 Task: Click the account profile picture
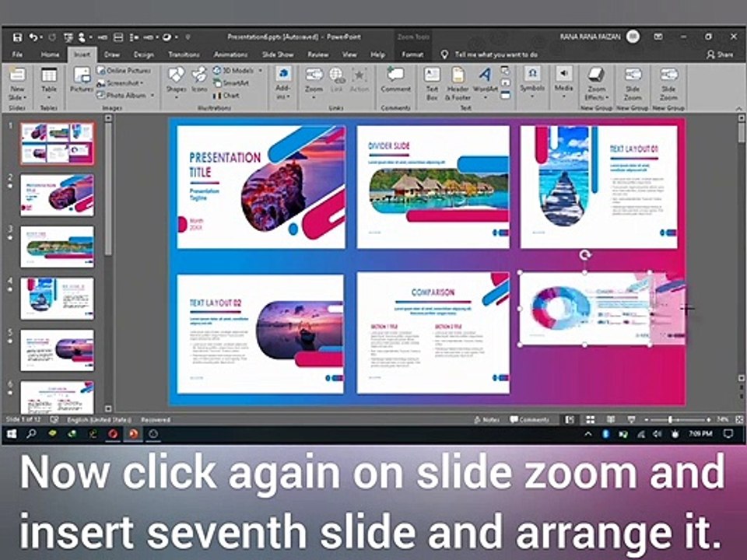633,37
